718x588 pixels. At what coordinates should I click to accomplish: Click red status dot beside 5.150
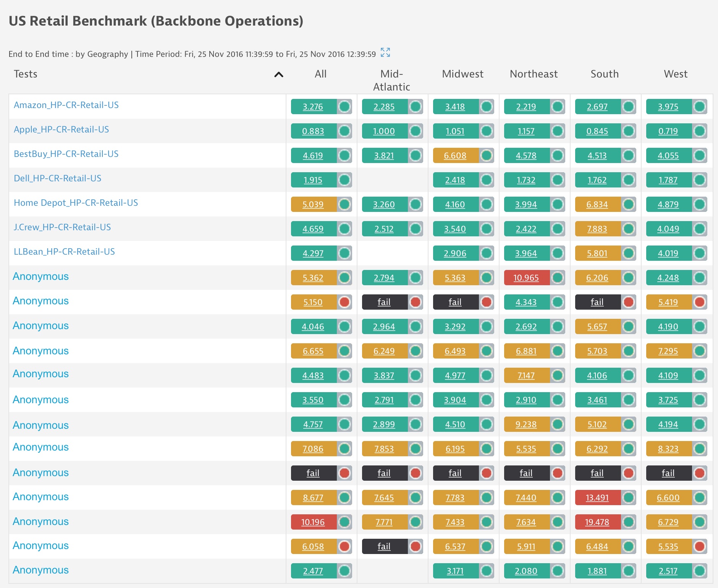pos(344,302)
